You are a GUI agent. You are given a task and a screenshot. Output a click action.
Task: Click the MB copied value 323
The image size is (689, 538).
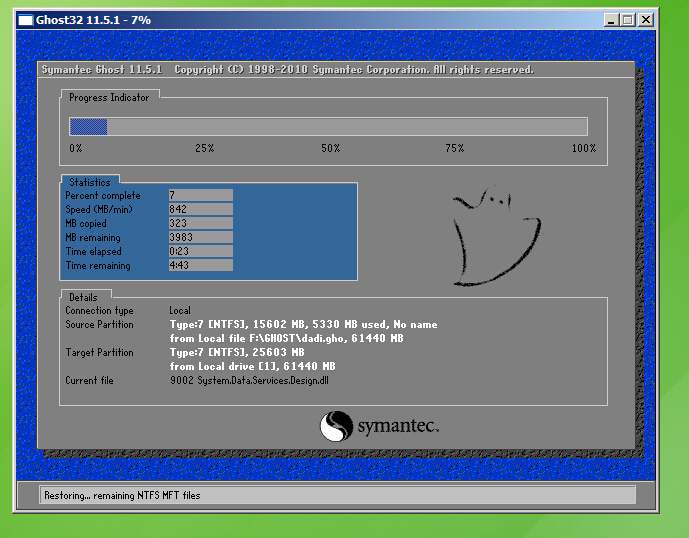(x=201, y=223)
